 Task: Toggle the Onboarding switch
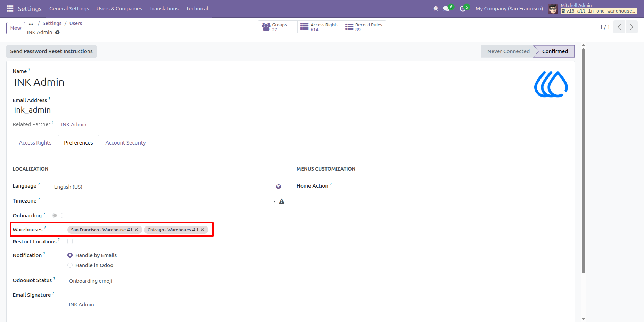(58, 216)
